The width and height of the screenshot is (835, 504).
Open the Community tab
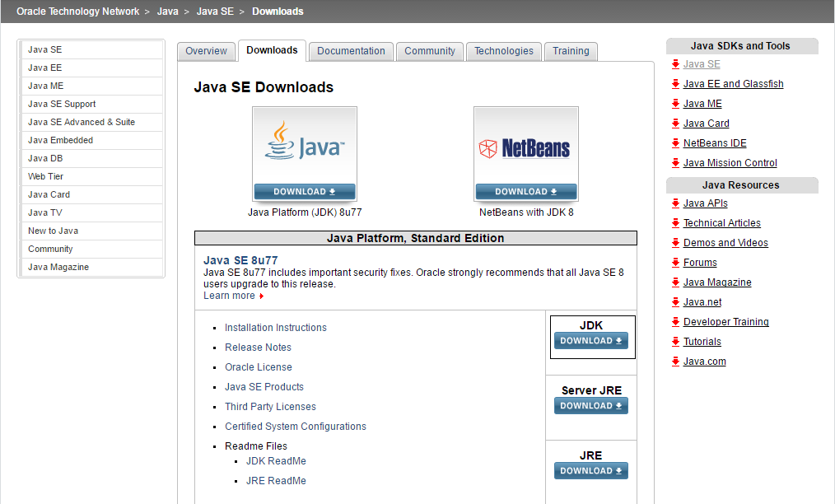coord(430,51)
